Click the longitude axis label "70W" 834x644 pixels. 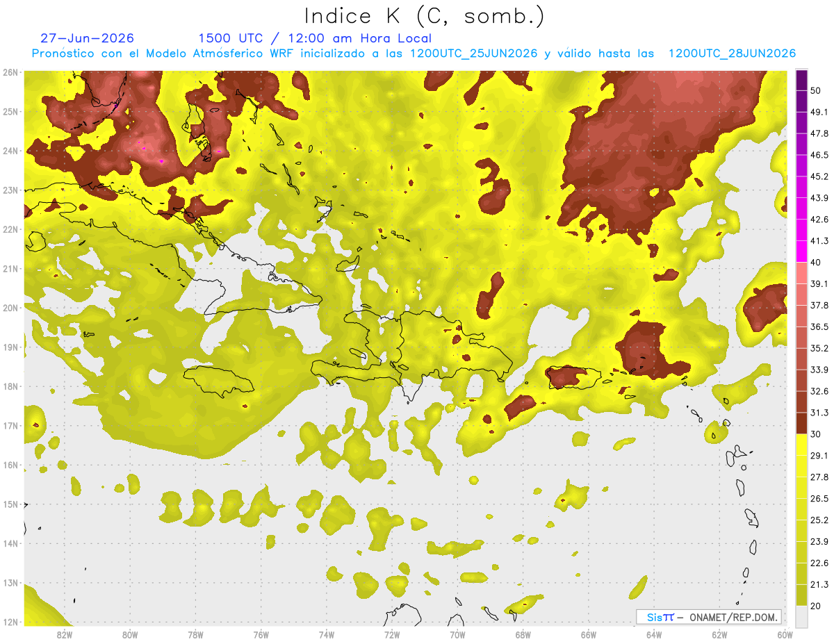(457, 634)
